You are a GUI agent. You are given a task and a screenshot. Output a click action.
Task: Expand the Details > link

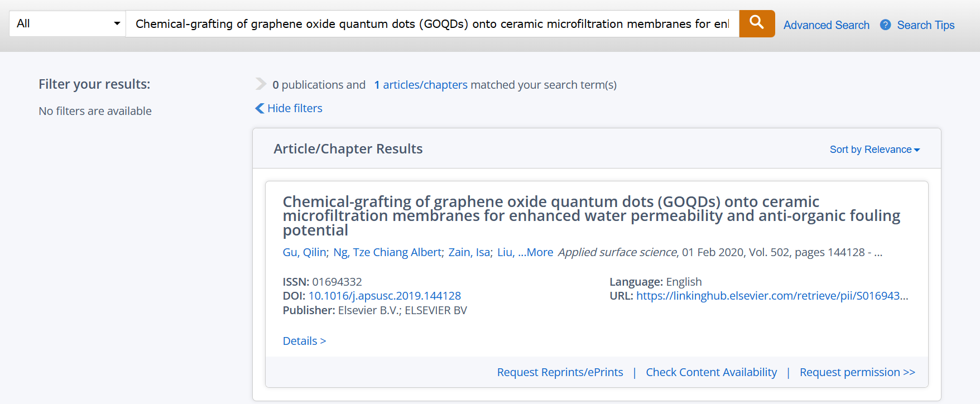pos(304,341)
